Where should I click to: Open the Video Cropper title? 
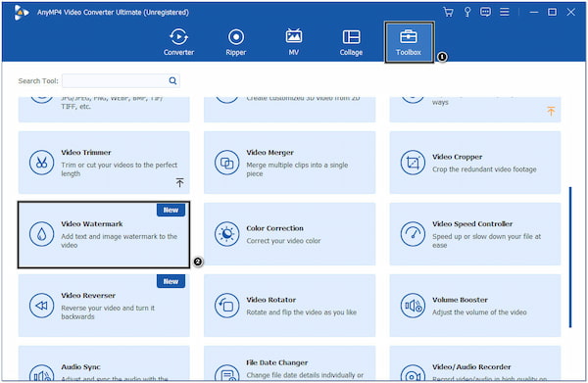(457, 157)
